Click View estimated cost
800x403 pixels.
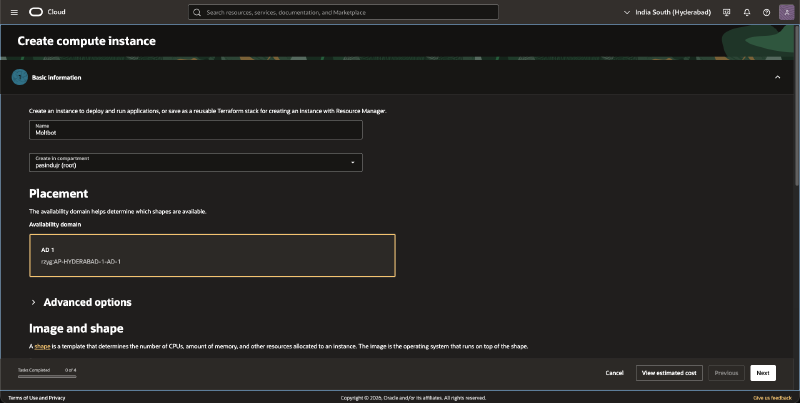click(x=669, y=373)
